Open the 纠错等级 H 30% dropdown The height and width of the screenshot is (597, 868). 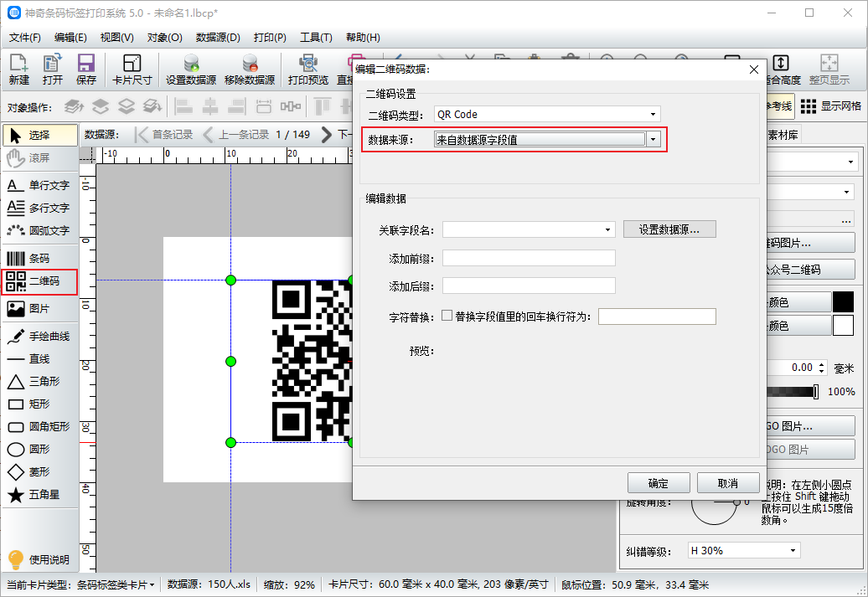793,550
